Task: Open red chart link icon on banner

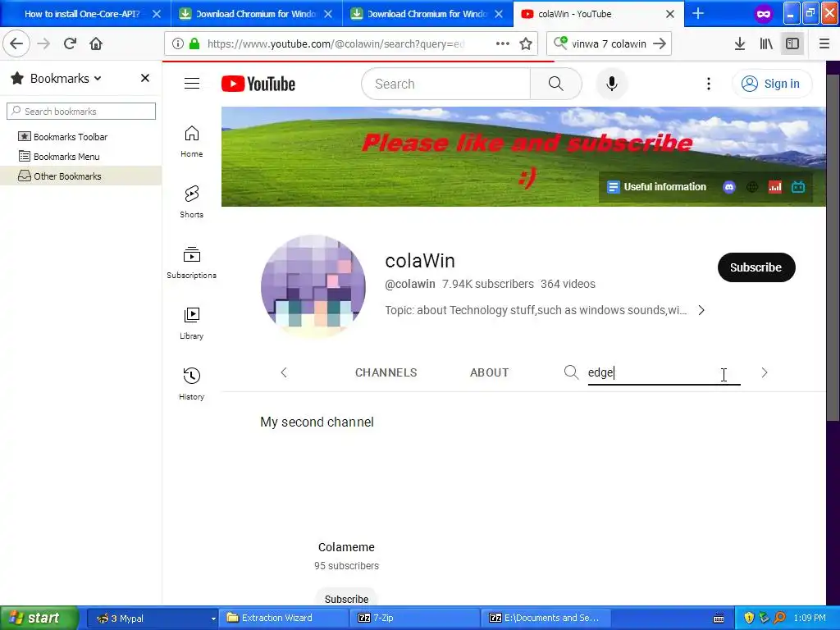Action: tap(775, 187)
